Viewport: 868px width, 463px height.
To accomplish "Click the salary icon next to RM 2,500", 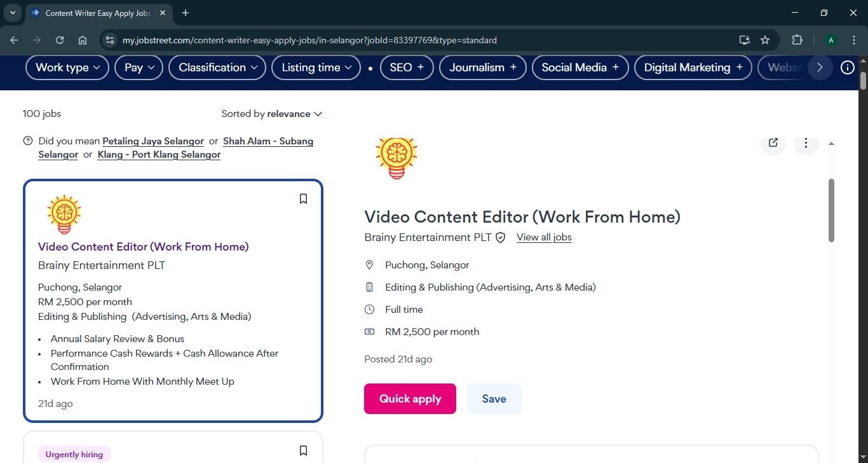I will pos(369,331).
